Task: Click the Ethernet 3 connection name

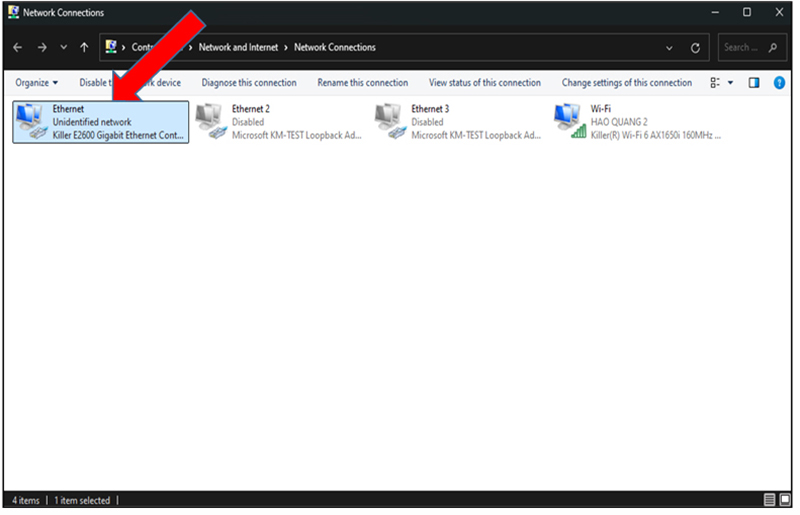Action: [430, 109]
